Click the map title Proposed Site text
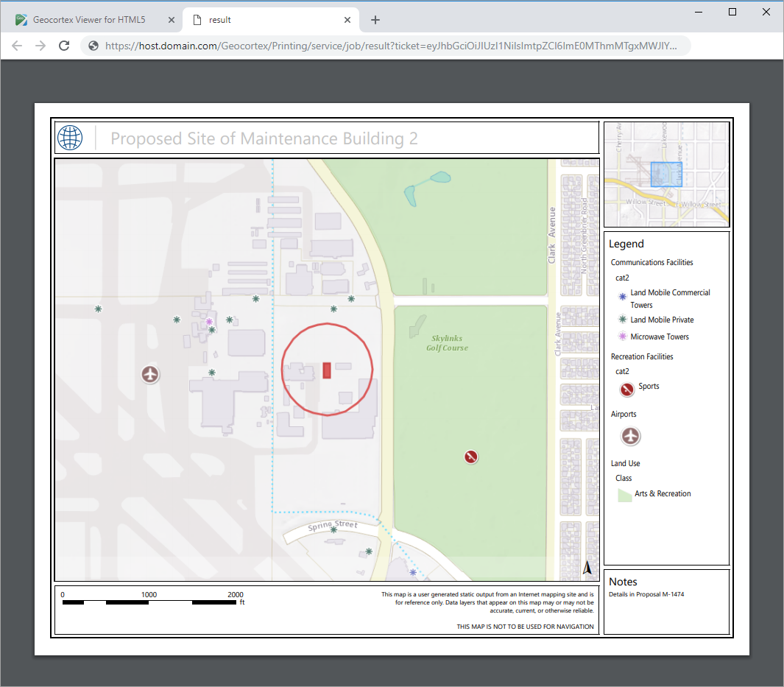 264,138
